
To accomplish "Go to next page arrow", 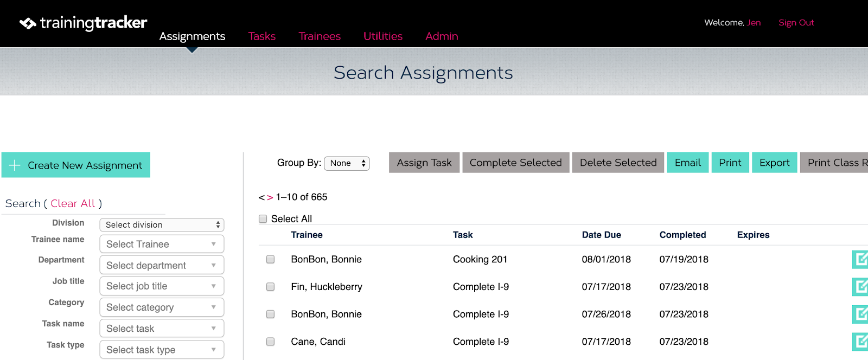I will click(x=270, y=197).
